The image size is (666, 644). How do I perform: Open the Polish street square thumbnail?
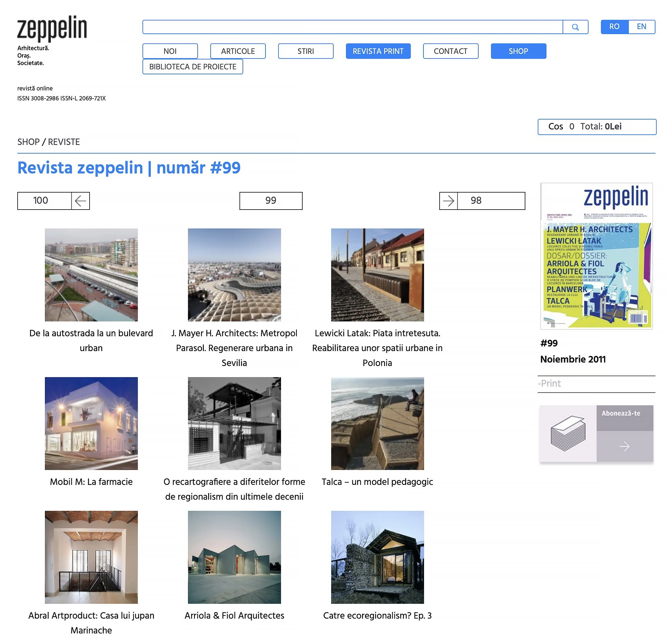378,275
